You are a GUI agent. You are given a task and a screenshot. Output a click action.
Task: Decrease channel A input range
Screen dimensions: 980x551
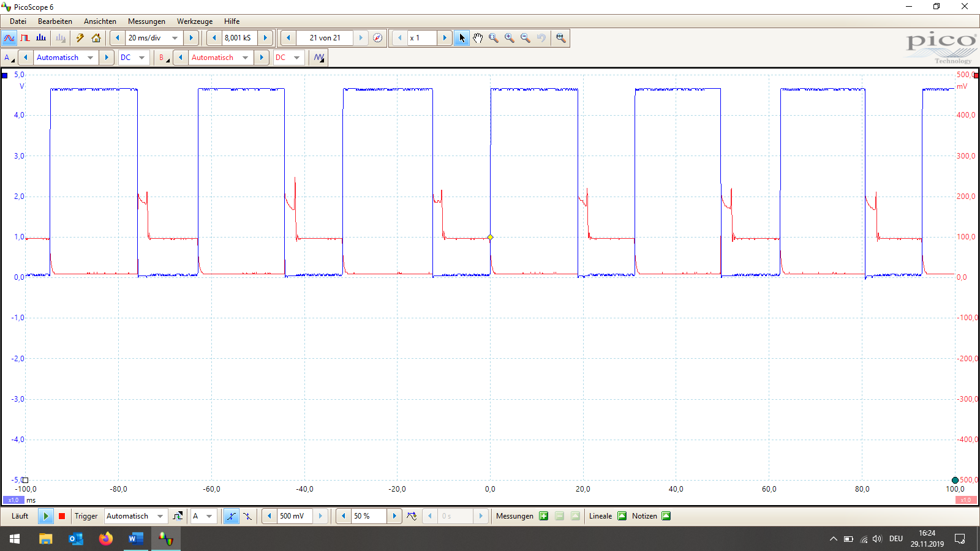pos(26,58)
